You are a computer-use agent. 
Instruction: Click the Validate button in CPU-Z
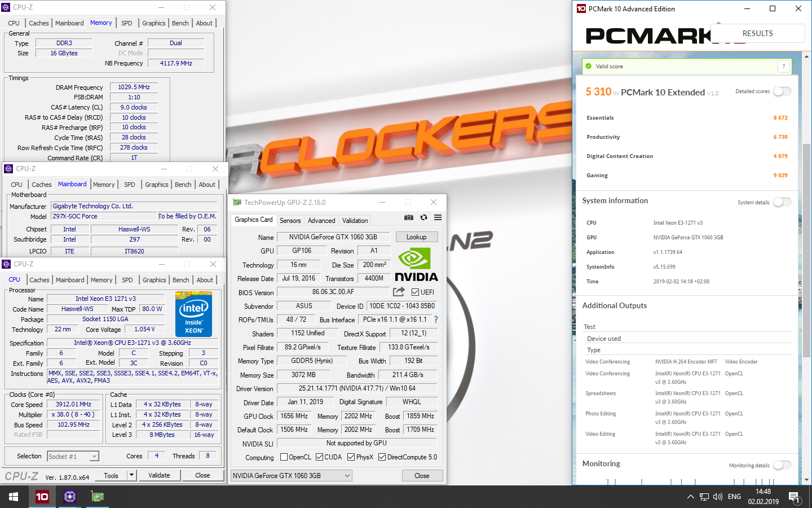(159, 475)
